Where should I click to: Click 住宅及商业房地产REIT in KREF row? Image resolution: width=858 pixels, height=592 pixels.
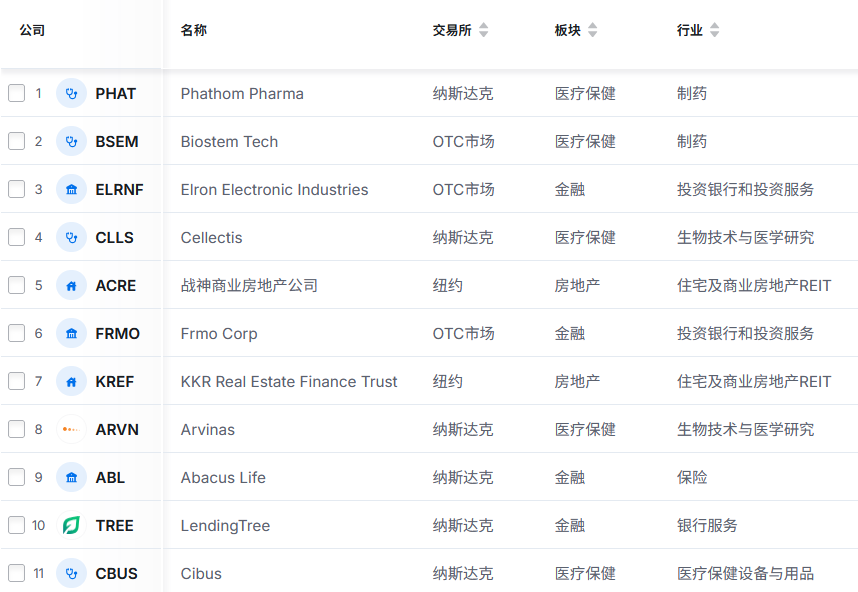pyautogui.click(x=754, y=382)
